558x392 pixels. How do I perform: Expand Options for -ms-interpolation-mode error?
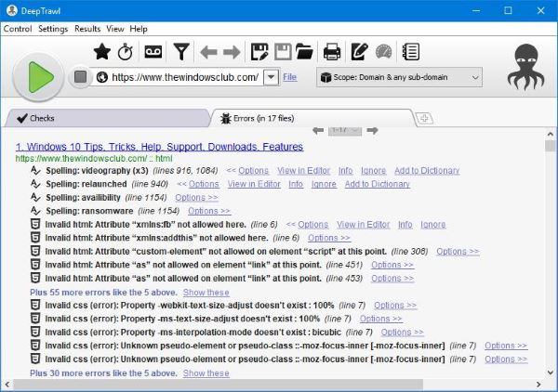point(403,333)
